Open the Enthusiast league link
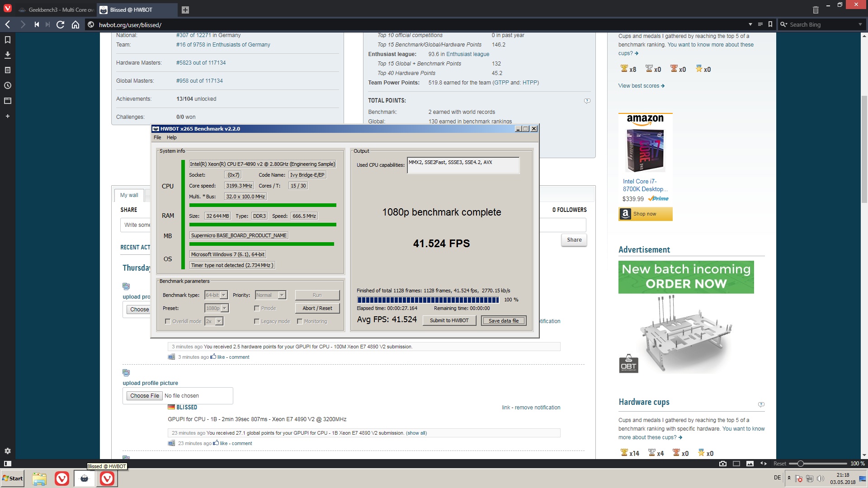 click(468, 54)
